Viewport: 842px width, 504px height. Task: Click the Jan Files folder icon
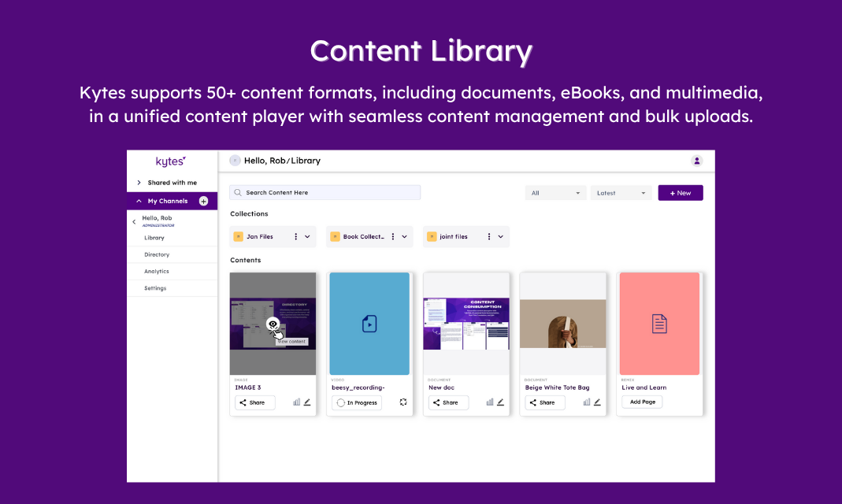coord(239,237)
